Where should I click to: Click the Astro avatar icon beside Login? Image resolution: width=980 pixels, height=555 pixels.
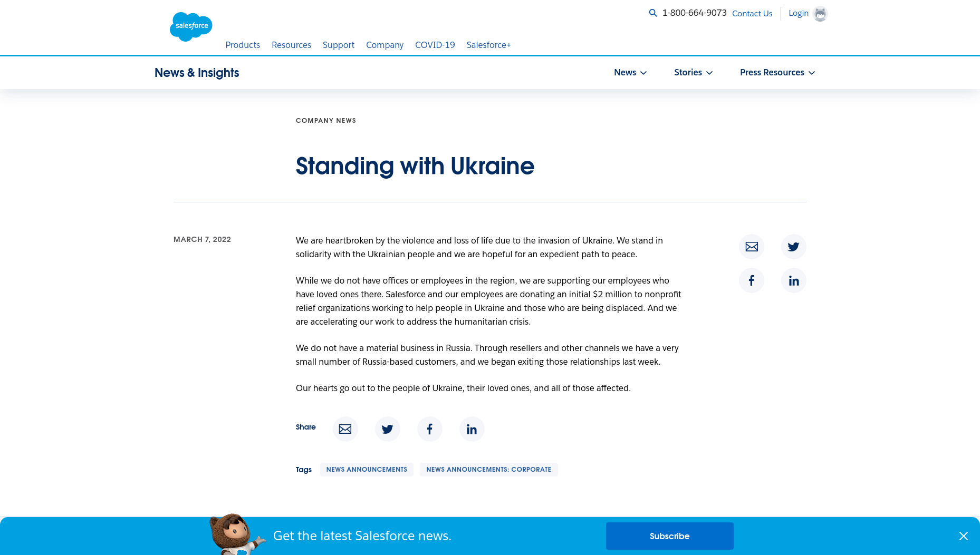pos(820,14)
